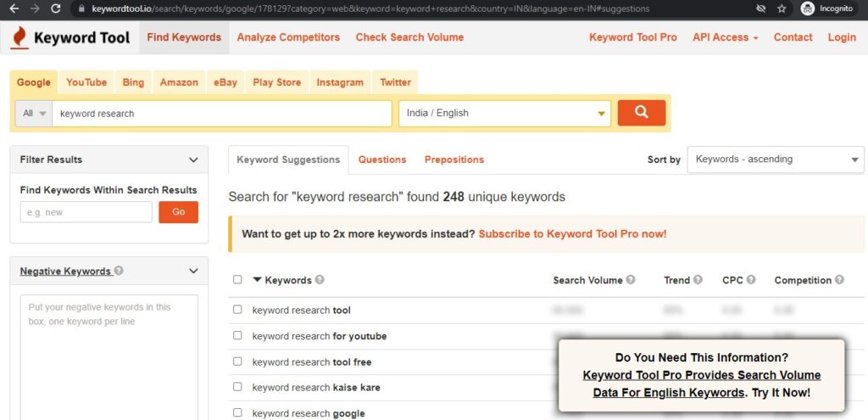The width and height of the screenshot is (868, 420).
Task: Click 'Subscribe to Keyword Tool Pro now!' link
Action: [x=572, y=234]
